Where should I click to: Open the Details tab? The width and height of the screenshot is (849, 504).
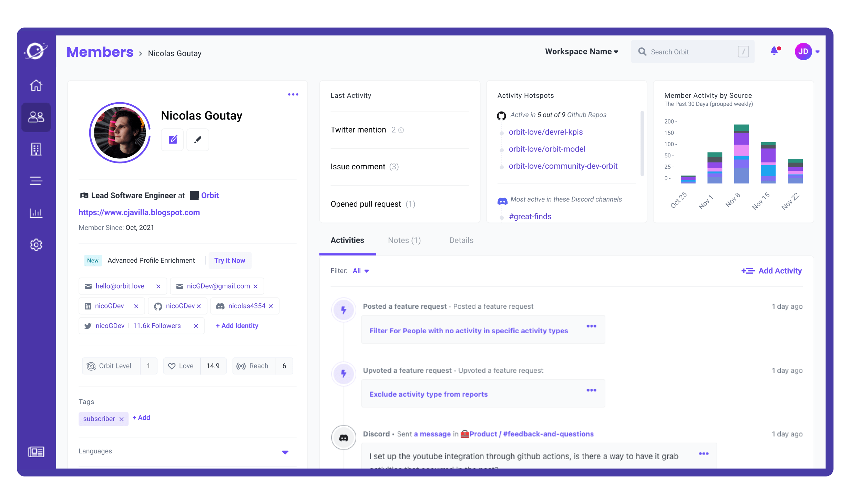[461, 240]
